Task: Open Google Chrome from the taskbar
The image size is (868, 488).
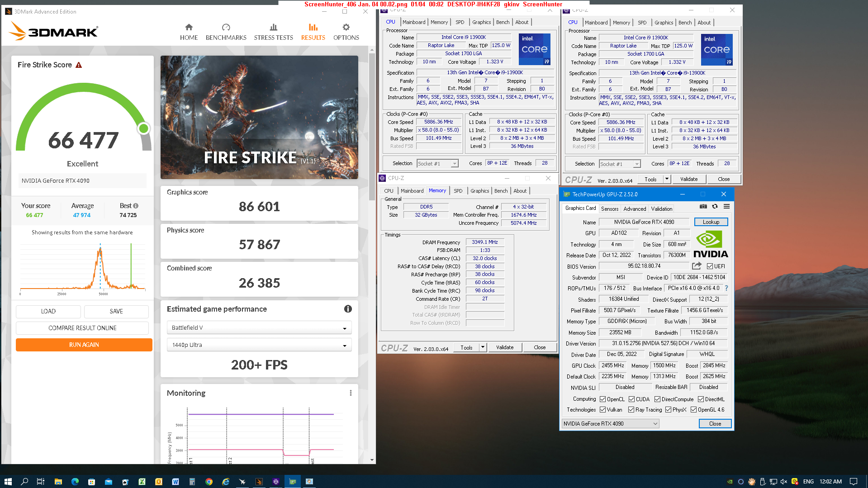Action: (209, 482)
